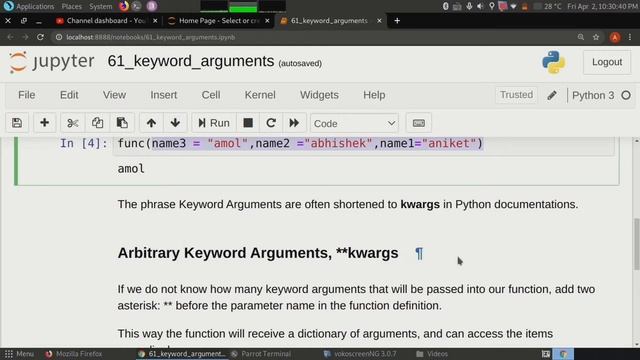The width and height of the screenshot is (640, 360).
Task: Cut selected cells with the scissors icon
Action: click(73, 123)
